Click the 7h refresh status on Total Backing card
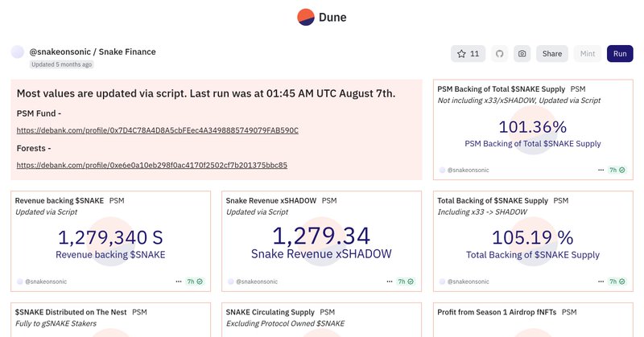 [617, 282]
